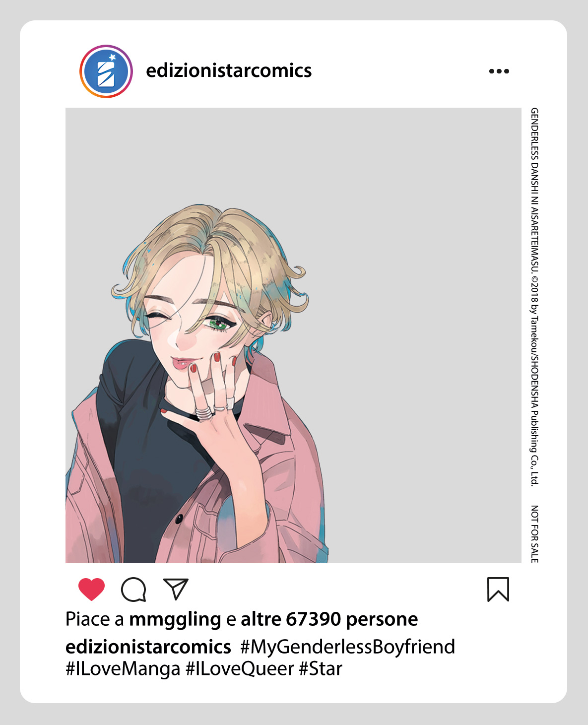Open the Star Comics profile avatar
588x725 pixels.
click(x=106, y=71)
